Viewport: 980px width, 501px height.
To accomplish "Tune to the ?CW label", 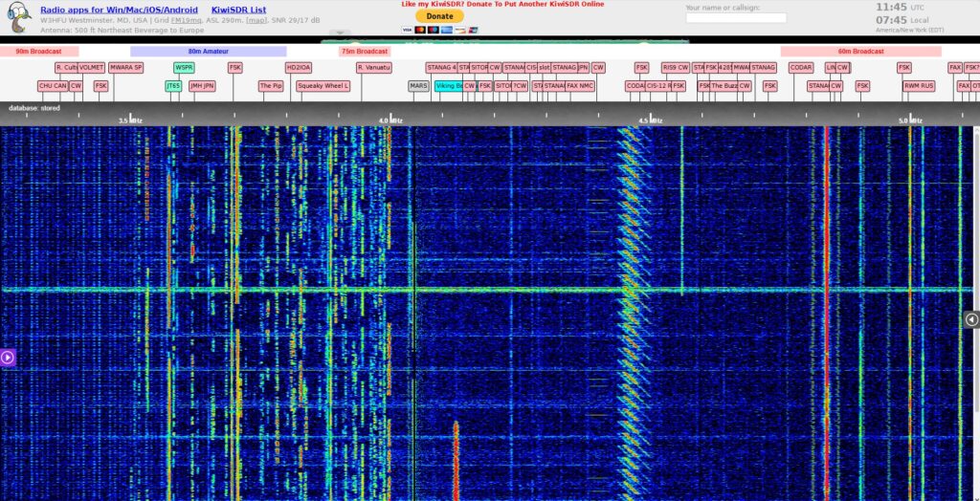I will tap(520, 86).
